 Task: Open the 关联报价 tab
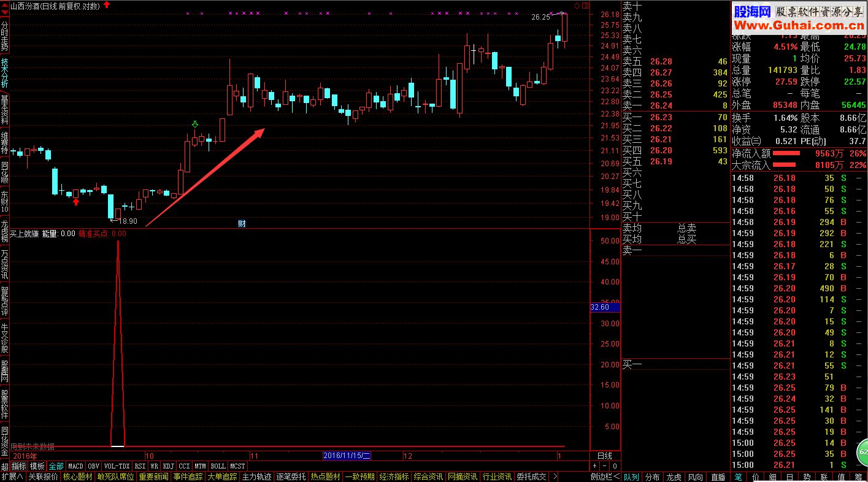(43, 477)
